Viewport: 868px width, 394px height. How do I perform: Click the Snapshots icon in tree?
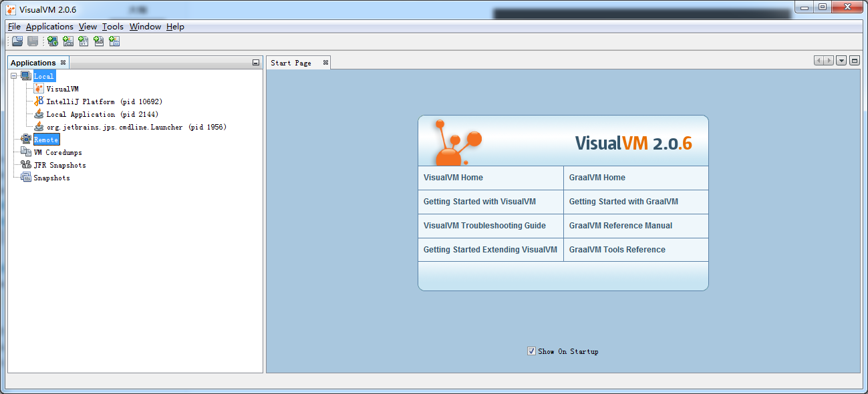26,178
